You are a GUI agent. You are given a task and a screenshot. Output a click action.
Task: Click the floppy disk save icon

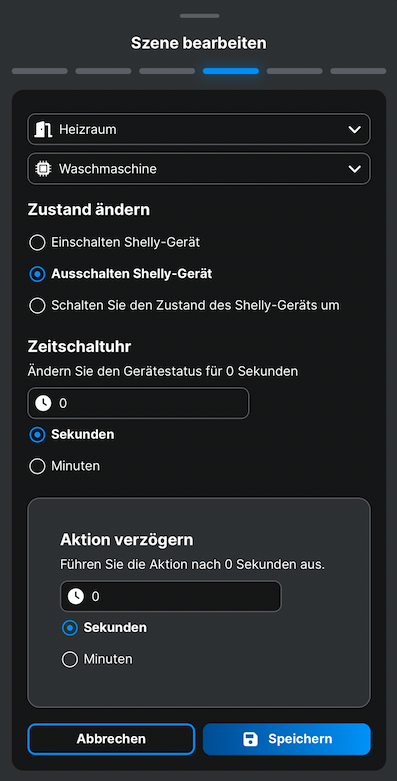251,739
